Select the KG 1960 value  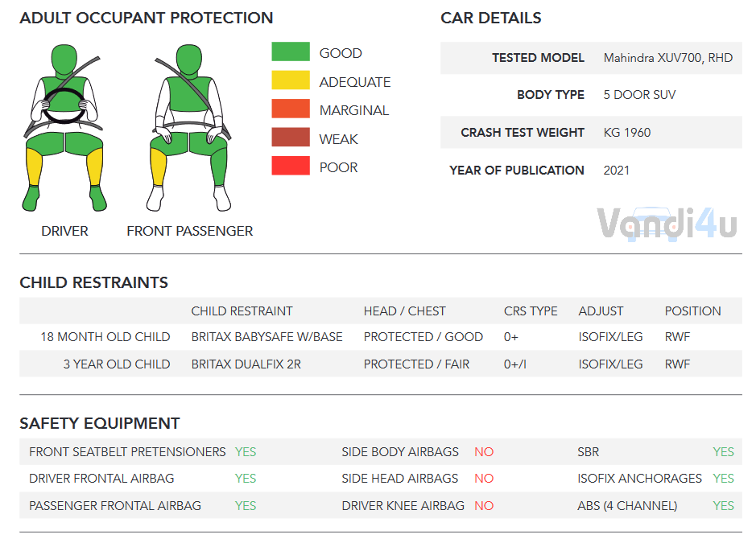627,133
